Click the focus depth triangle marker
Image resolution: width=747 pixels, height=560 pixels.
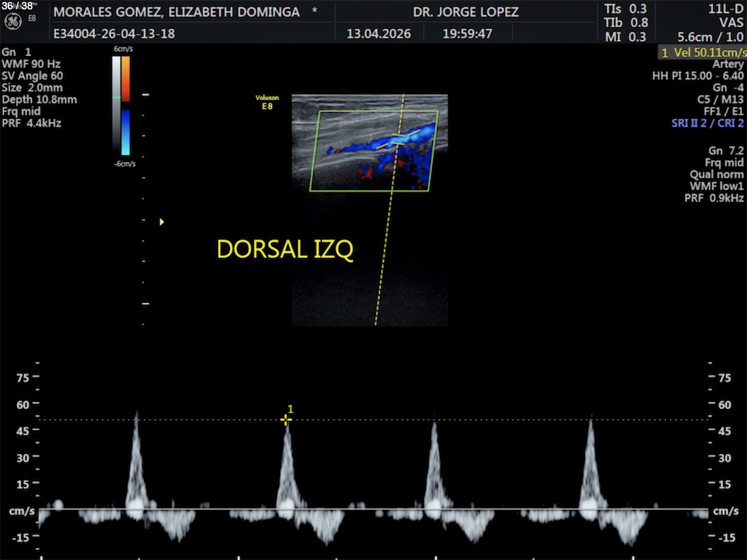[x=162, y=222]
